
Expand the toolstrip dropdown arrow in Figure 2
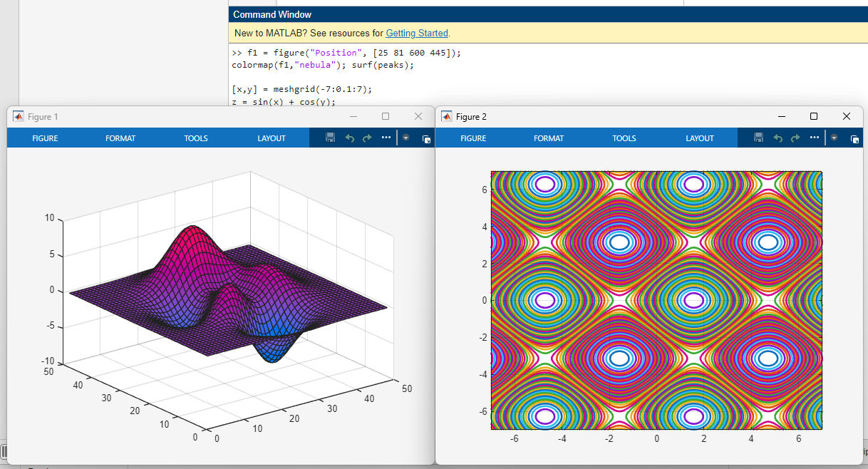click(834, 138)
